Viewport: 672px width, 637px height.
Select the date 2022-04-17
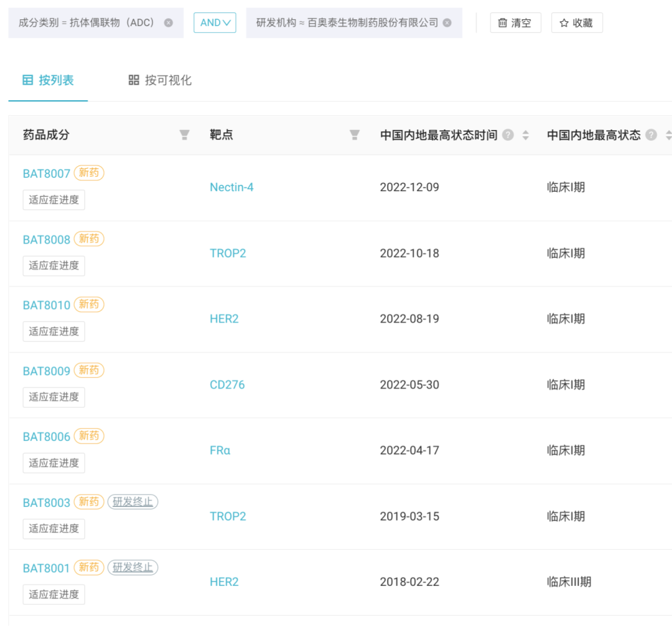click(x=409, y=450)
